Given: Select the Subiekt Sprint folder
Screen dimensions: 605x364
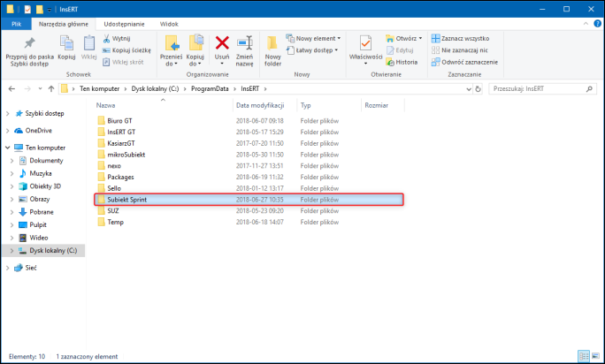Looking at the screenshot, I should pos(249,200).
